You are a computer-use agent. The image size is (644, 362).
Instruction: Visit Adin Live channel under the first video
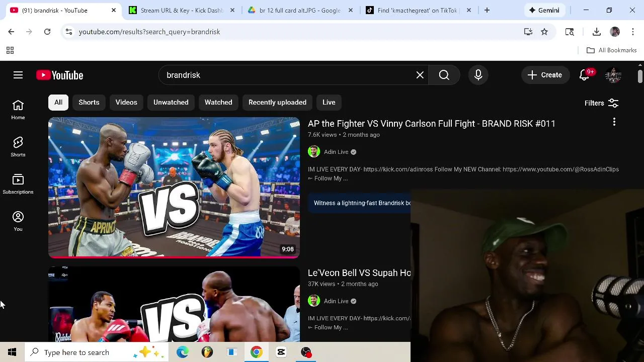(336, 152)
